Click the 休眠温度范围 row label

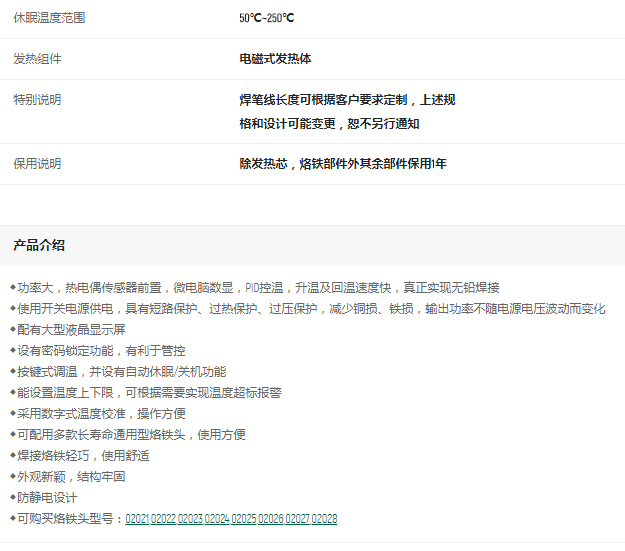tap(49, 18)
